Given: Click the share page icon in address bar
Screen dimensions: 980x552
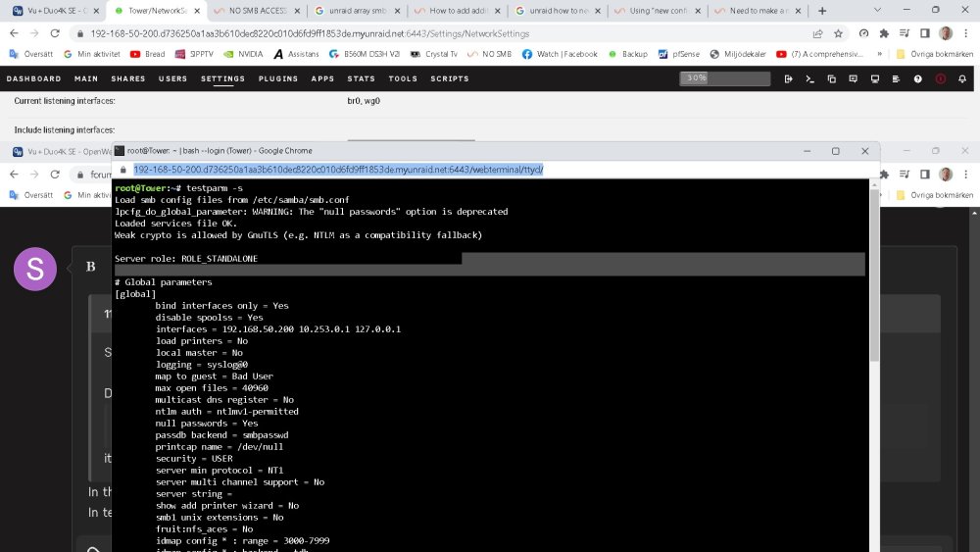Looking at the screenshot, I should click(817, 33).
